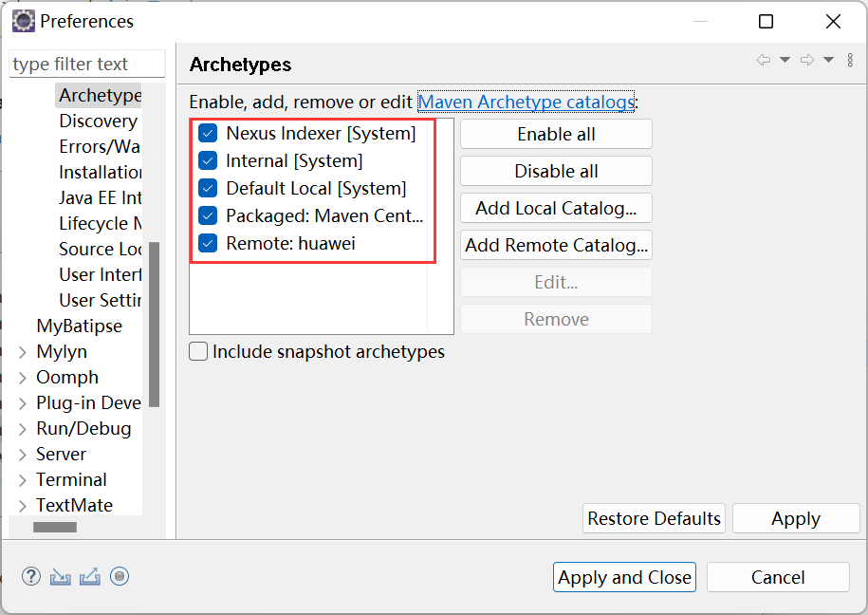Click the Preferences dialog title bar icon
Viewport: 868px width, 615px height.
coord(23,20)
